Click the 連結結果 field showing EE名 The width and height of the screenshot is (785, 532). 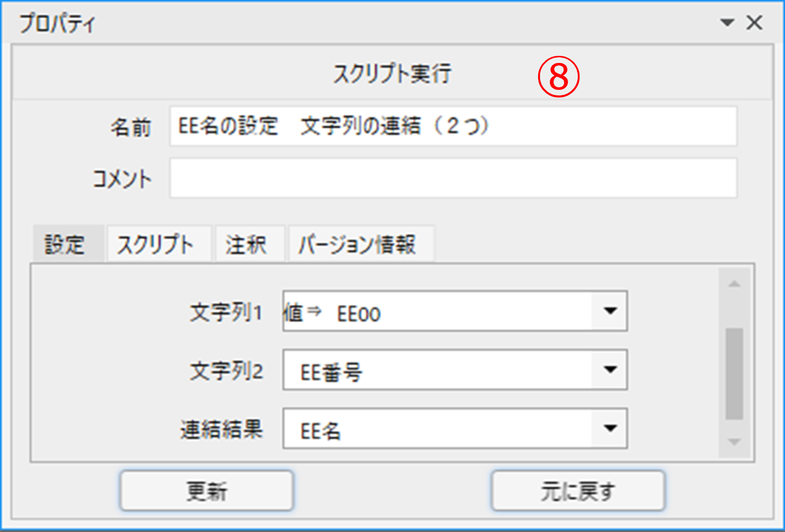(x=437, y=430)
